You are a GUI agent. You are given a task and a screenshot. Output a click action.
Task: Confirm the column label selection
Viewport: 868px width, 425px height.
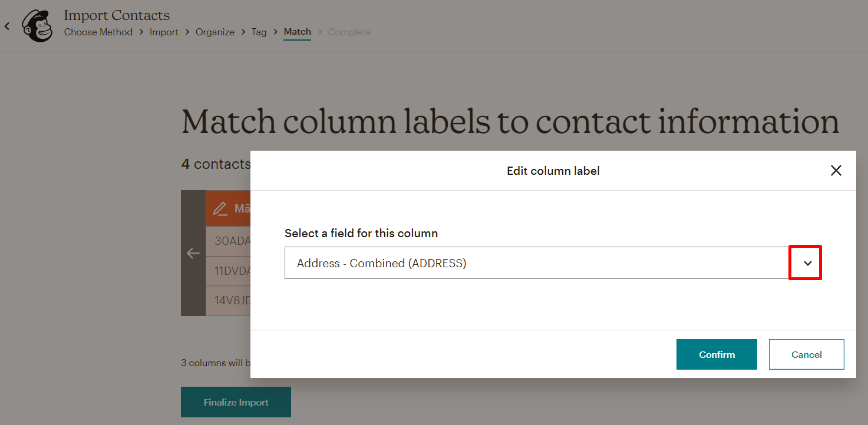coord(717,354)
